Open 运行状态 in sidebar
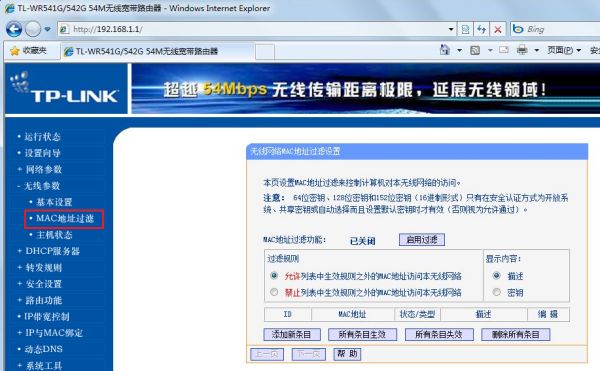The image size is (600, 371). point(42,137)
